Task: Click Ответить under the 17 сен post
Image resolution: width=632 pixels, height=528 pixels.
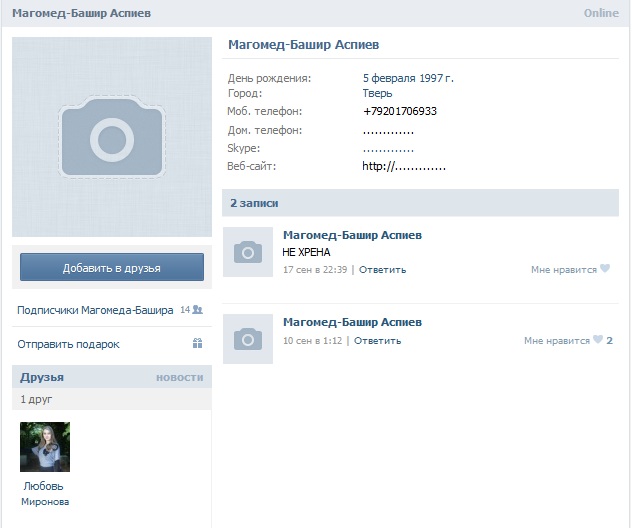Action: pyautogui.click(x=380, y=270)
